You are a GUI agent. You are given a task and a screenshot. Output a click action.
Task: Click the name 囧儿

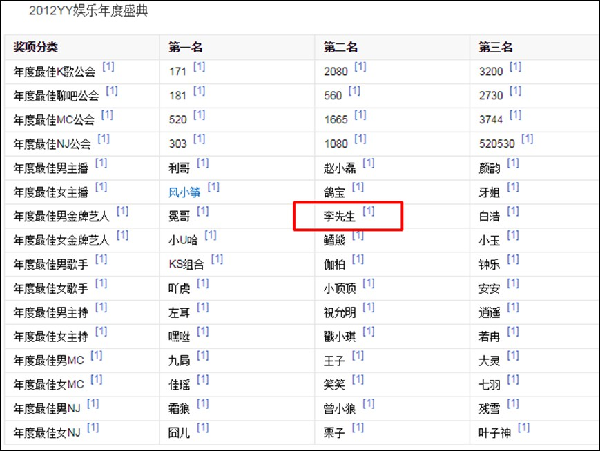179,433
